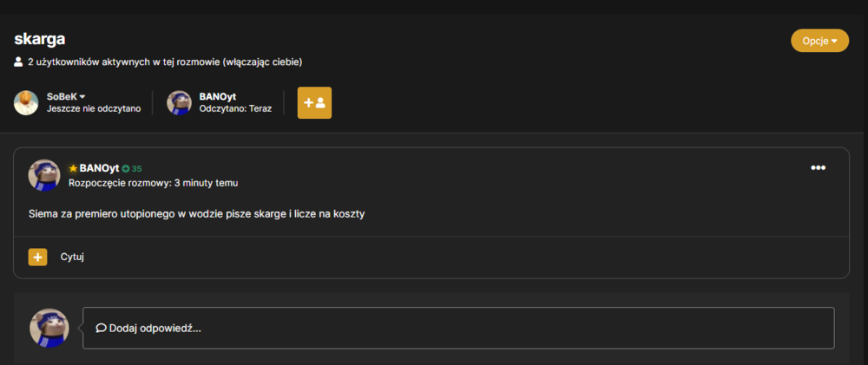Click the yellow plus multi-quote icon
868x365 pixels.
(x=37, y=257)
